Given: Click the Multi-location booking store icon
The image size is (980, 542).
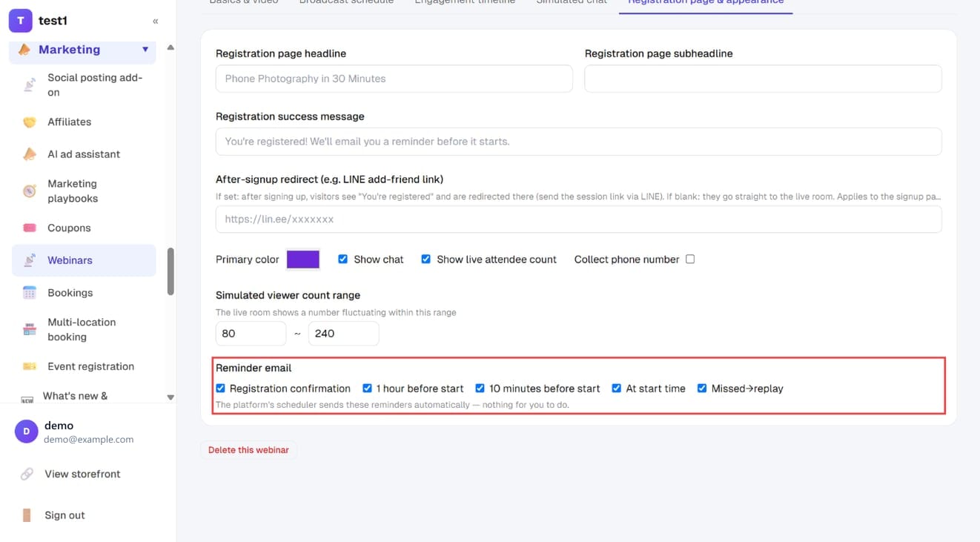Looking at the screenshot, I should point(30,330).
